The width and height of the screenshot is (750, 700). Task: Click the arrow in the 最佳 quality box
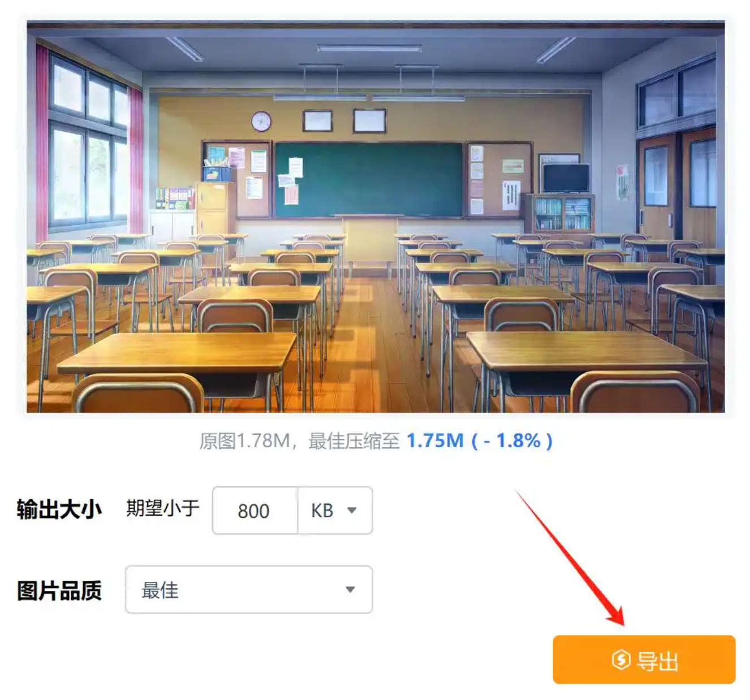coord(350,590)
